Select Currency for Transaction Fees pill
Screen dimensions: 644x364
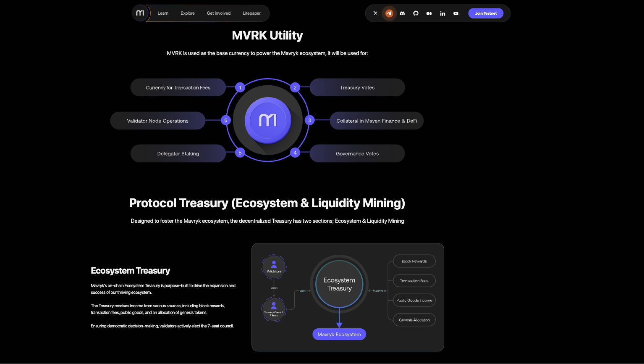[x=178, y=87]
